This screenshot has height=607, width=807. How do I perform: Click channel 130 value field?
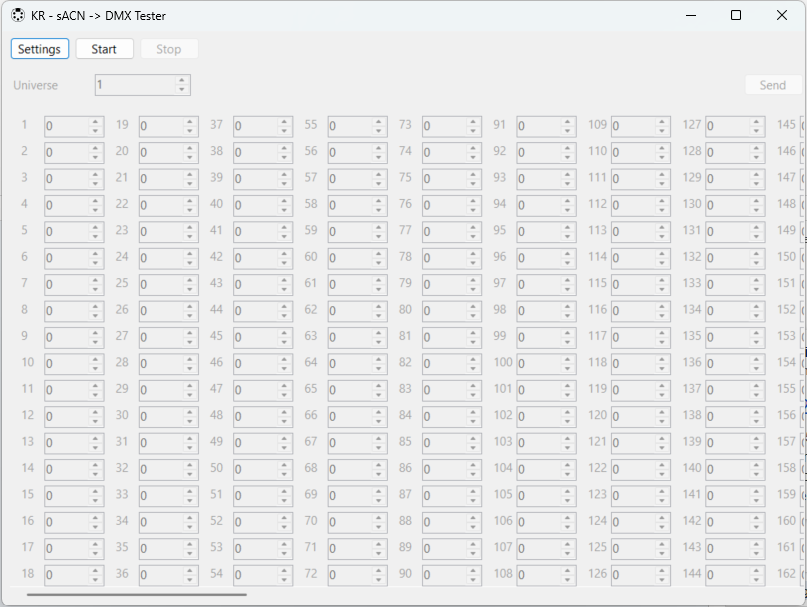coord(735,205)
